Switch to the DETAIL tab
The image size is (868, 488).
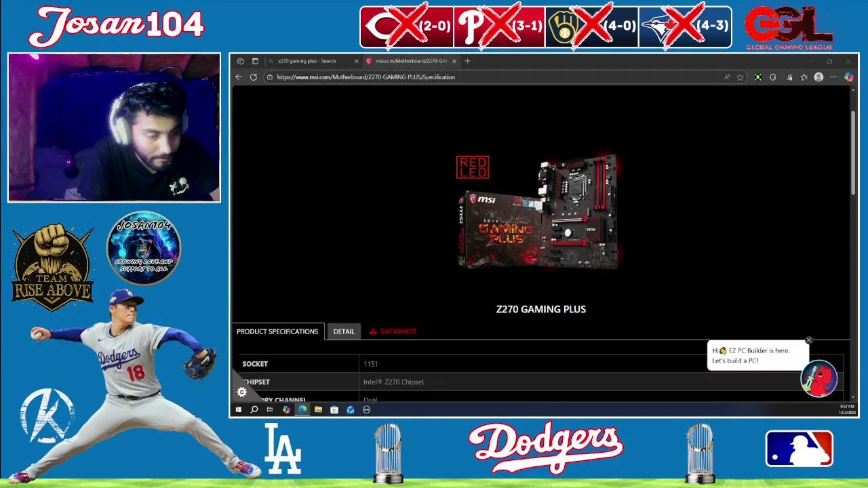[344, 331]
